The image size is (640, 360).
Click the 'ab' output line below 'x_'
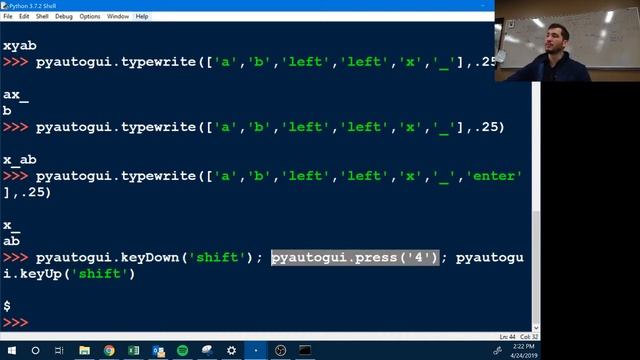[11, 241]
